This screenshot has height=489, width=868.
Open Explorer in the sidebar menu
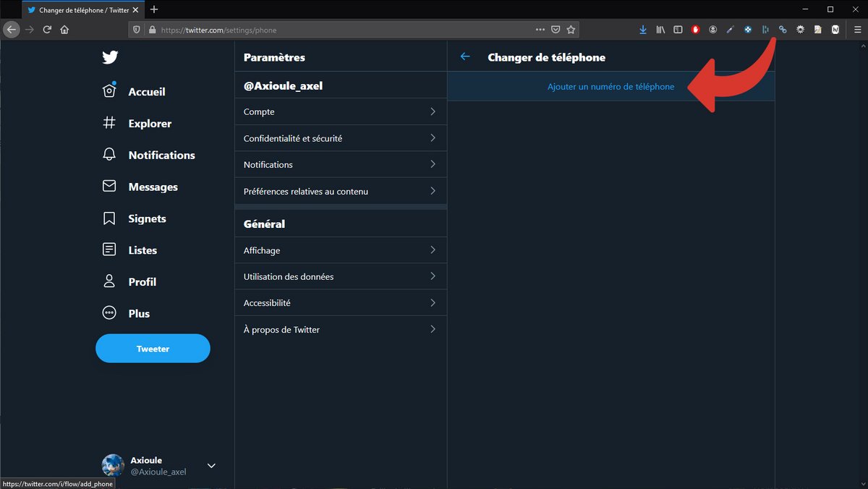pos(150,124)
